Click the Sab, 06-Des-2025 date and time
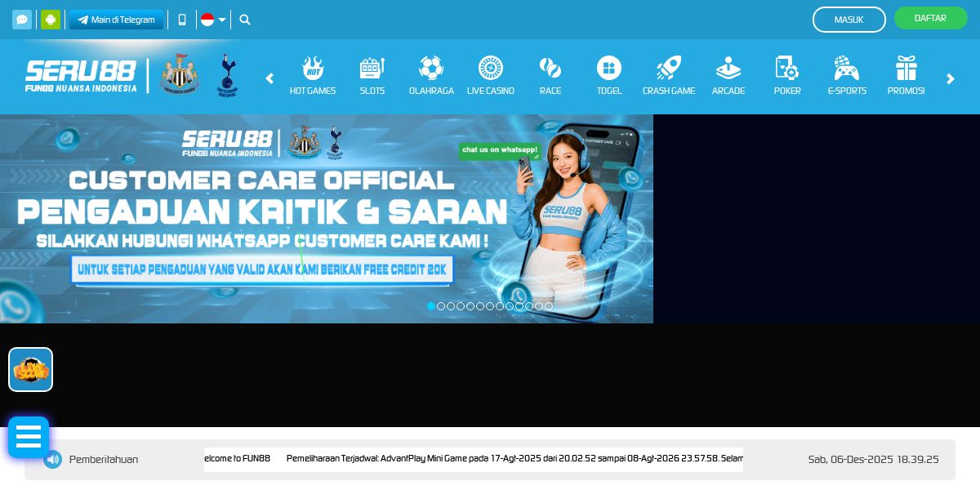This screenshot has width=980, height=490. pos(874,460)
